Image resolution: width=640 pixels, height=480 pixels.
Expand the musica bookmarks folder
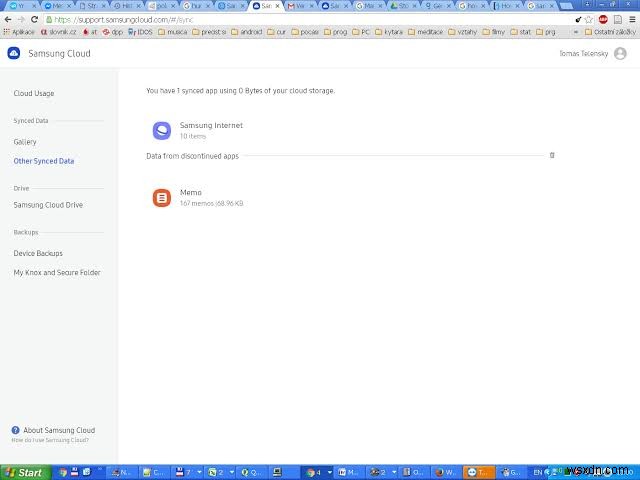coord(172,32)
